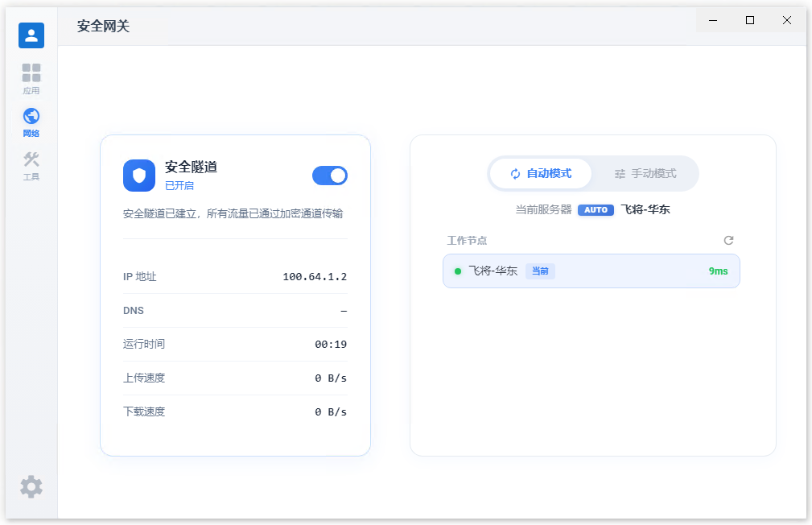This screenshot has height=525, width=812.
Task: Turn off the 安全隧道 toggle switch
Action: click(330, 176)
